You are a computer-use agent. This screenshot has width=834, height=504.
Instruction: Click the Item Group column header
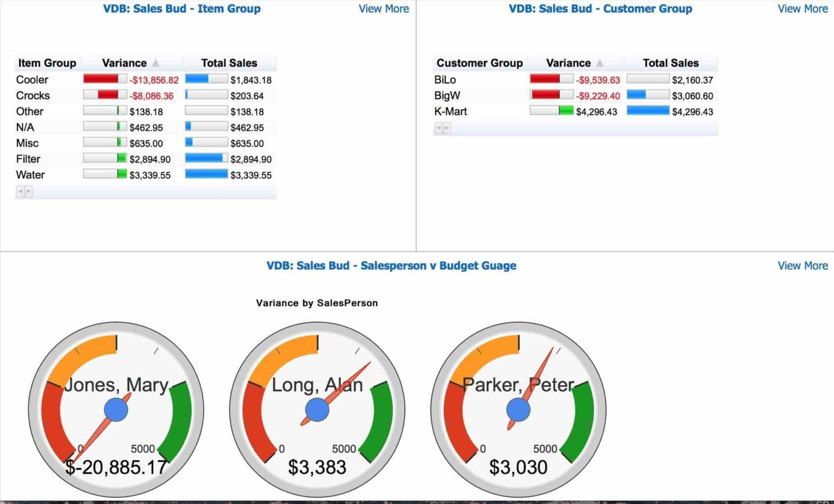47,63
